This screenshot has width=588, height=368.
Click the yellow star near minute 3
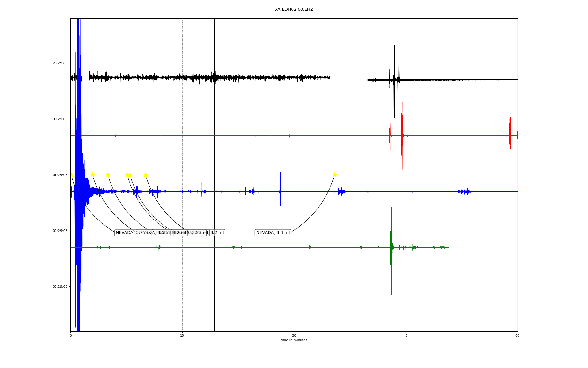point(92,175)
